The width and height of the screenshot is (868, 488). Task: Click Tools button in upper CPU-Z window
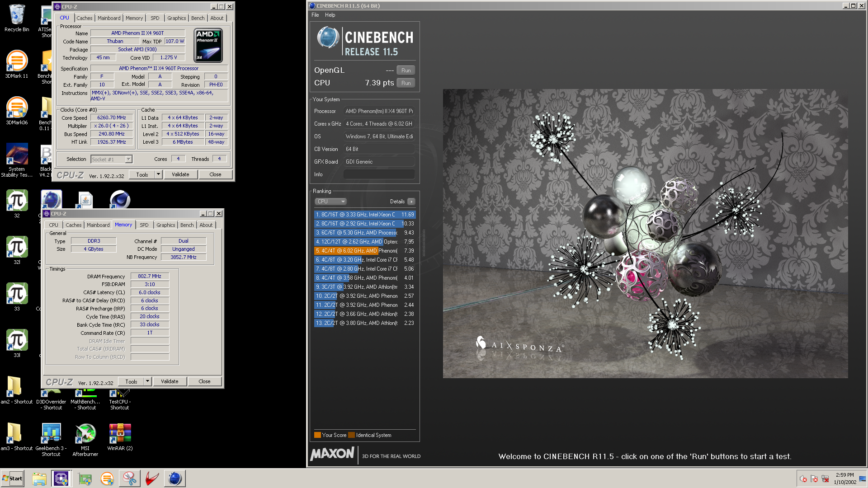coord(142,174)
